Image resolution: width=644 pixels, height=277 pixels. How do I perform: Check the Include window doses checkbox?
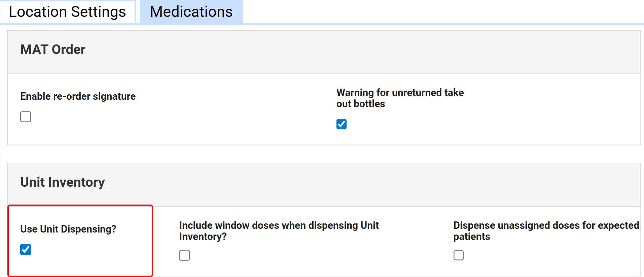point(184,255)
